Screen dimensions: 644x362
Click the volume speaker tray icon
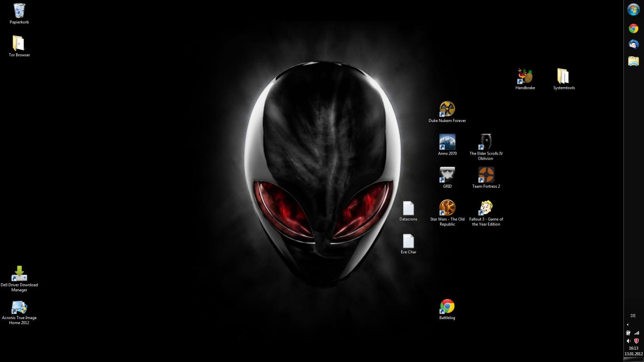coord(628,341)
